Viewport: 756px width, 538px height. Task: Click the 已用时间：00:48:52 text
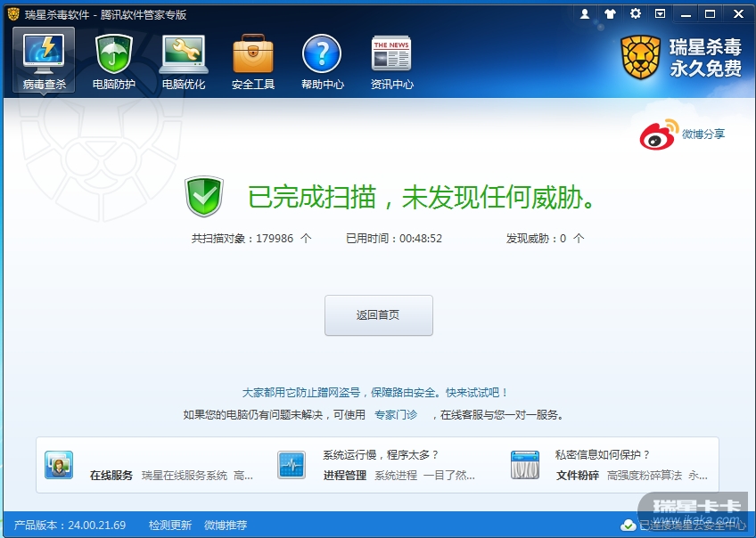394,239
